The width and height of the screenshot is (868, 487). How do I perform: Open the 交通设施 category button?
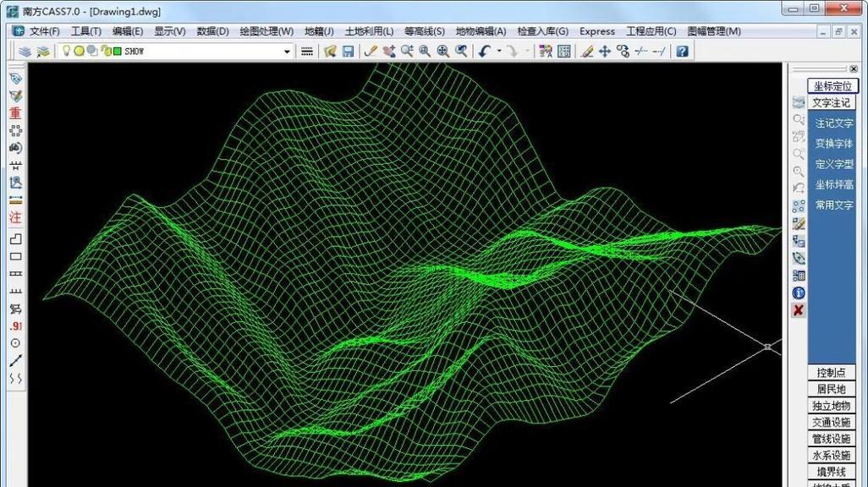[x=831, y=422]
